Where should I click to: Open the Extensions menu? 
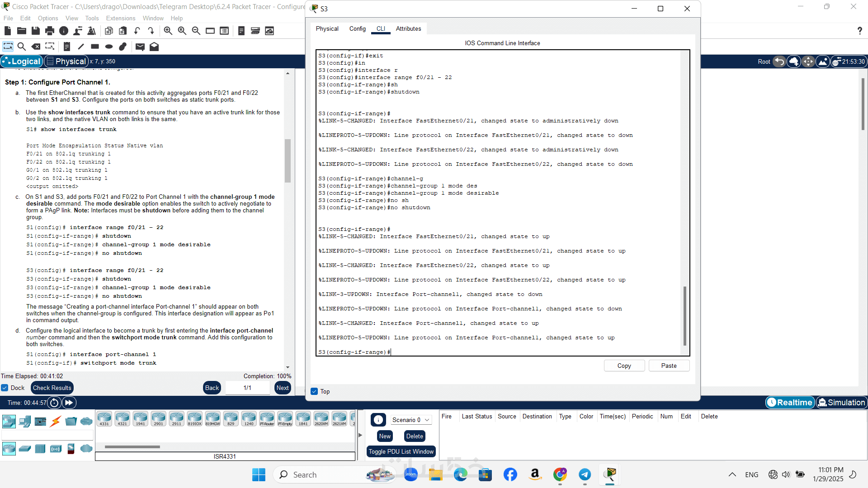(x=120, y=18)
